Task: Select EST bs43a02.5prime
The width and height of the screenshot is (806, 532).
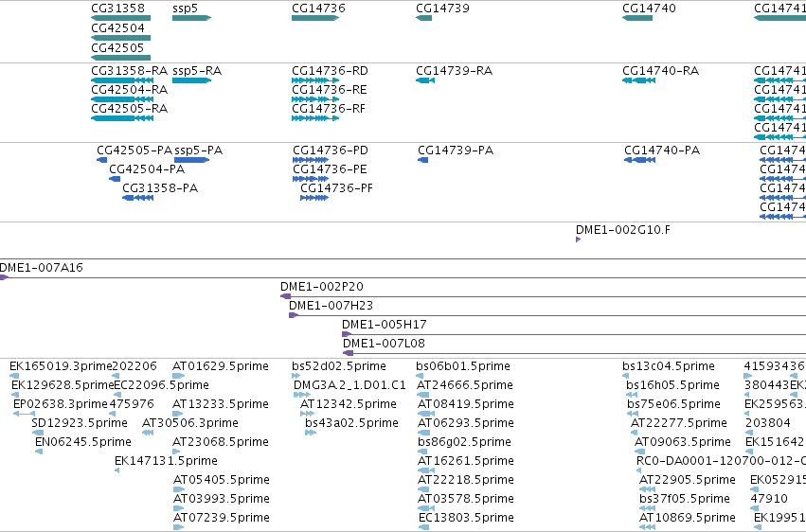Action: [351, 423]
